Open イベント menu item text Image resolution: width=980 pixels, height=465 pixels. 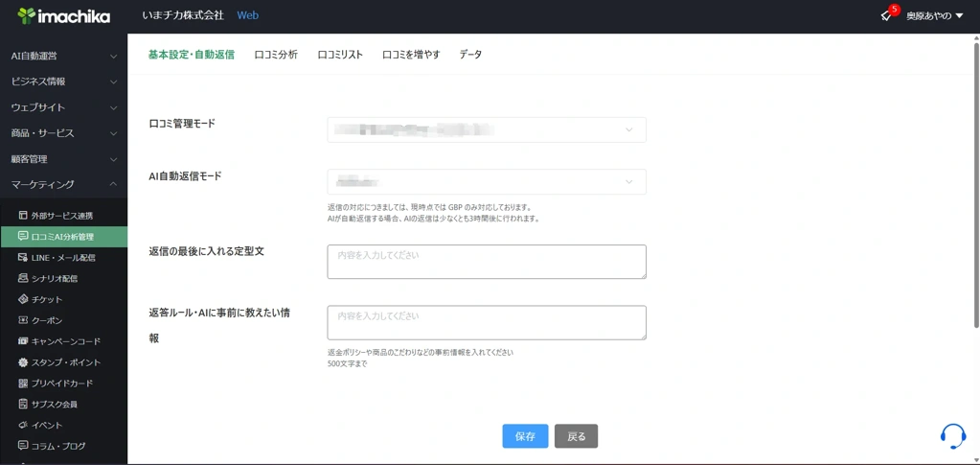pyautogui.click(x=47, y=425)
